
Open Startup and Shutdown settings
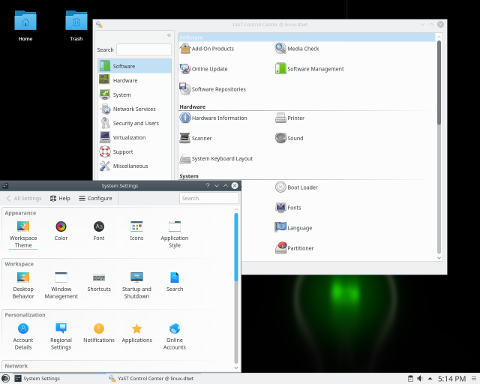pyautogui.click(x=137, y=285)
